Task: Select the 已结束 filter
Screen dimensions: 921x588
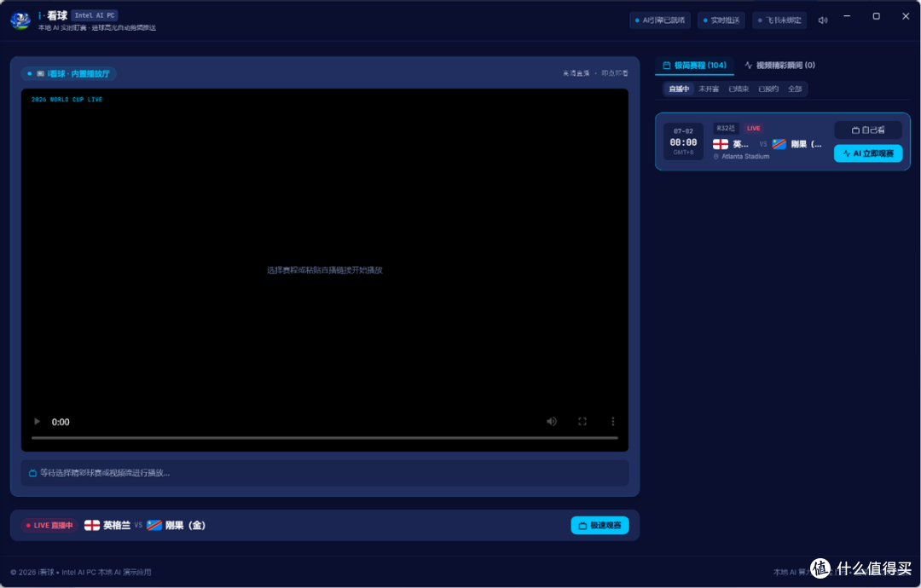Action: 739,89
